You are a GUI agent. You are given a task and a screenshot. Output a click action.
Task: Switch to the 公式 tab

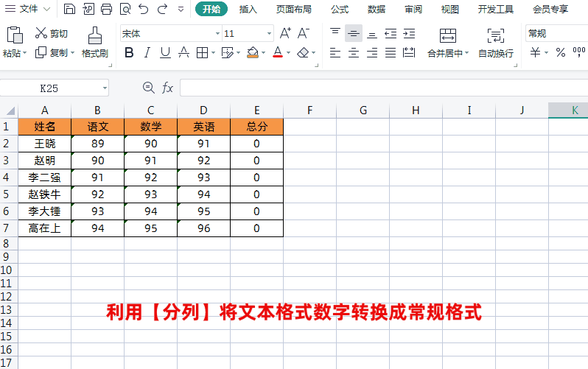340,9
